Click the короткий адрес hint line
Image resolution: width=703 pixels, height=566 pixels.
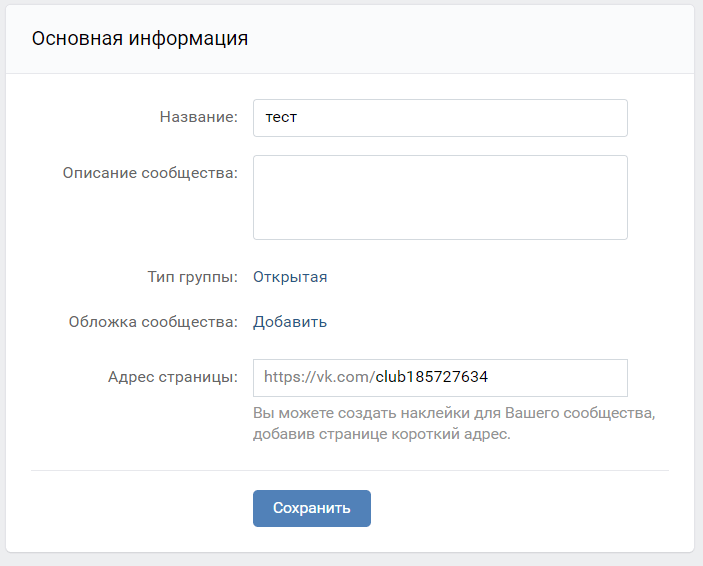pos(382,434)
